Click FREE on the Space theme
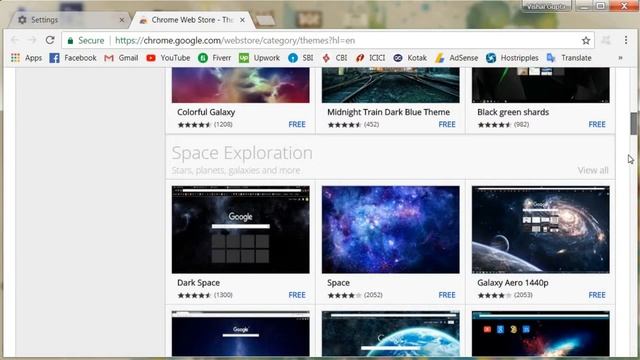Viewport: 640px width, 360px height. coord(447,295)
